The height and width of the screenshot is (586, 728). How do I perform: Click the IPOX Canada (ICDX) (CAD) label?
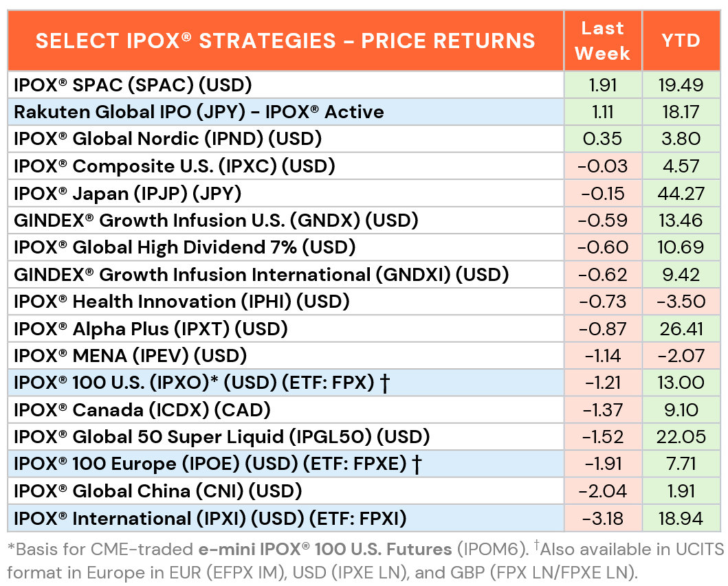[142, 410]
